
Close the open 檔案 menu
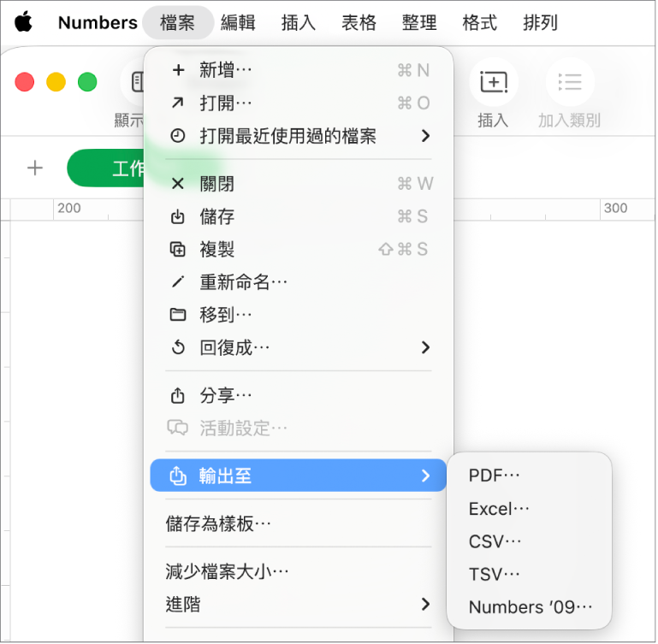pos(178,22)
